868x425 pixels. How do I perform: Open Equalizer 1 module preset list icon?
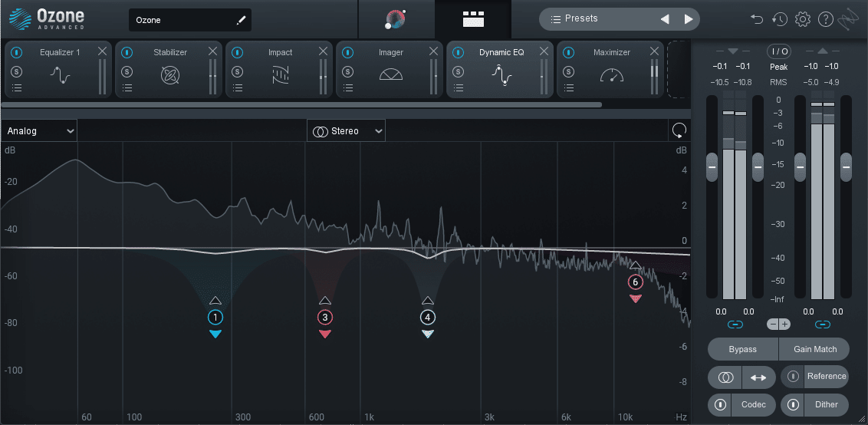click(x=17, y=87)
